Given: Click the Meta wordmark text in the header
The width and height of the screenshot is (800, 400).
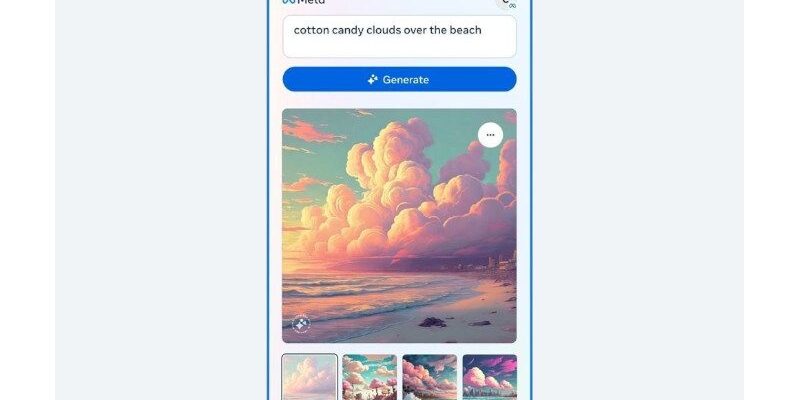Looking at the screenshot, I should (311, 2).
